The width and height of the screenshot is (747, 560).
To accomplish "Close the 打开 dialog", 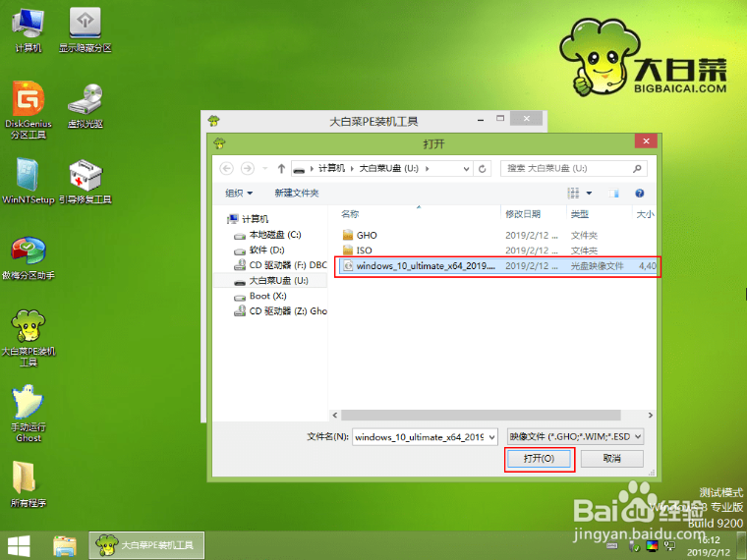I will [x=646, y=140].
